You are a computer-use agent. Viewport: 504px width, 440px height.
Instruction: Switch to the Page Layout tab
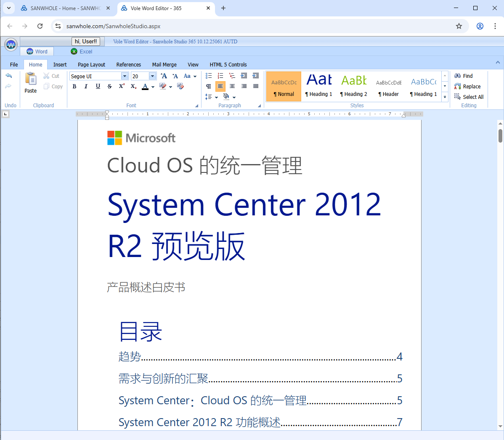pos(91,65)
